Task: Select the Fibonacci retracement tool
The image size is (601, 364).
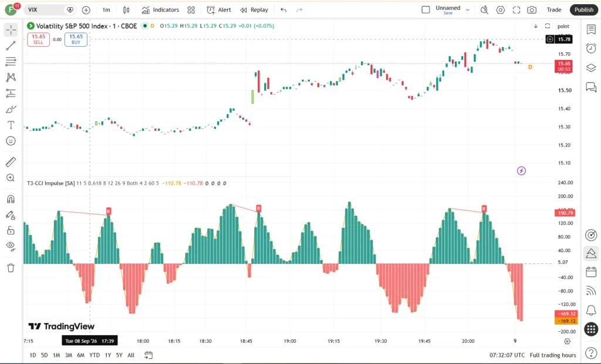Action: (11, 61)
